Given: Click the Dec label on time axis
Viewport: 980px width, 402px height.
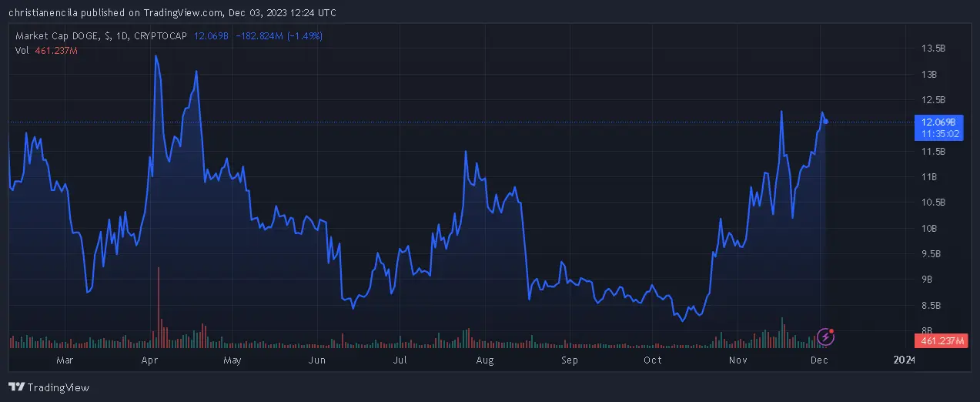Looking at the screenshot, I should tap(819, 360).
